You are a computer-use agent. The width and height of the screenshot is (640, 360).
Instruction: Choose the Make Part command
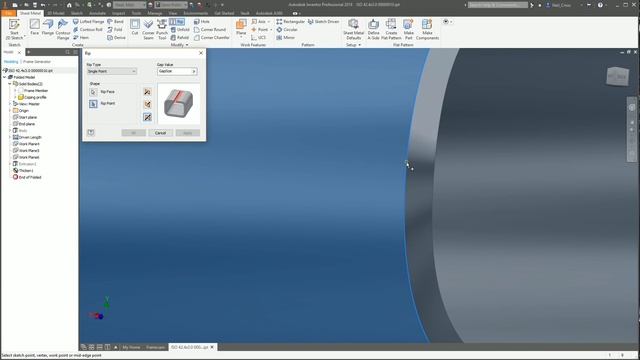[x=409, y=29]
